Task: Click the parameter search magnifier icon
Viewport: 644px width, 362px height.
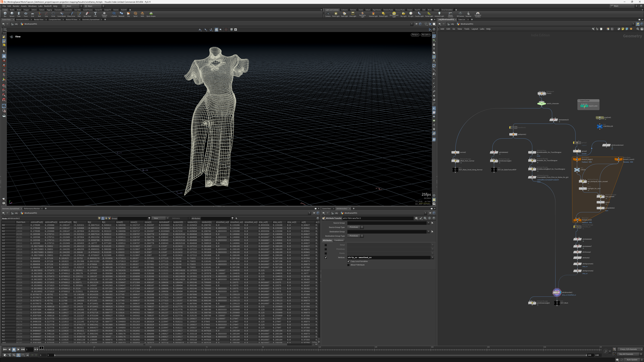Action: [x=425, y=218]
